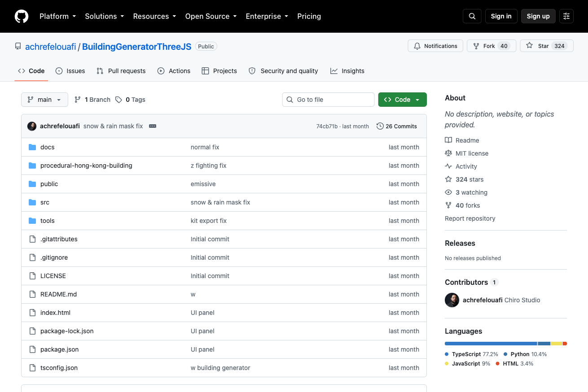Click the Sign up button
The width and height of the screenshot is (588, 392).
point(538,16)
